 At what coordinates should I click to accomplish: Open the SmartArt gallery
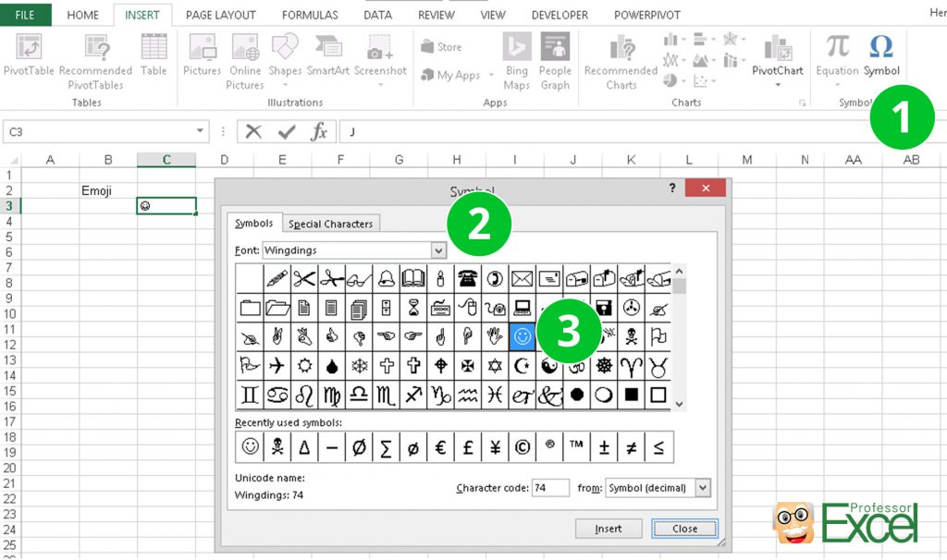tap(327, 57)
